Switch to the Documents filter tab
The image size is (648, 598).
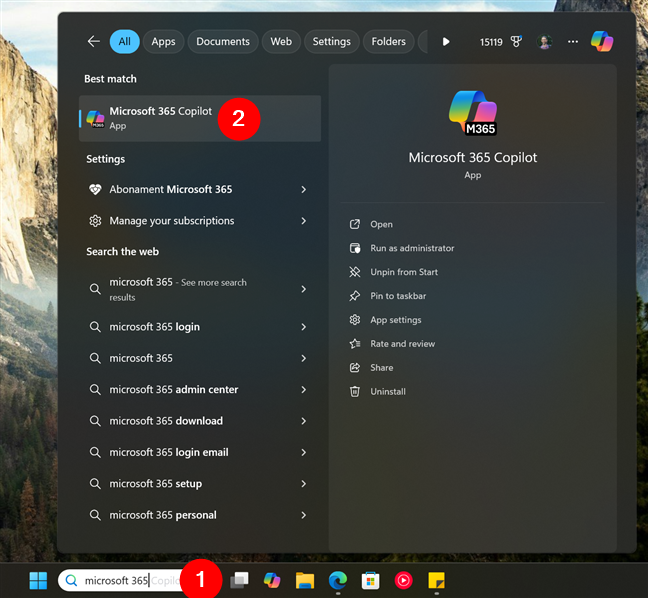(x=223, y=41)
